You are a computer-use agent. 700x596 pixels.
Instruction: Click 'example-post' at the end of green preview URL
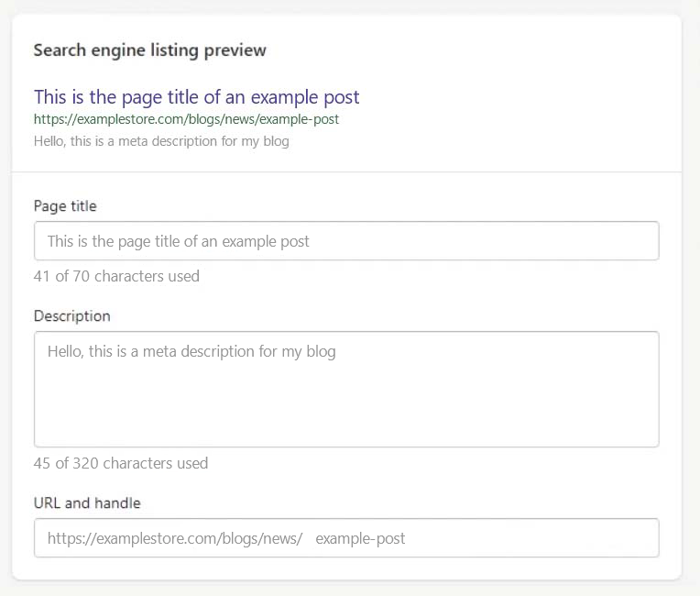click(x=300, y=119)
